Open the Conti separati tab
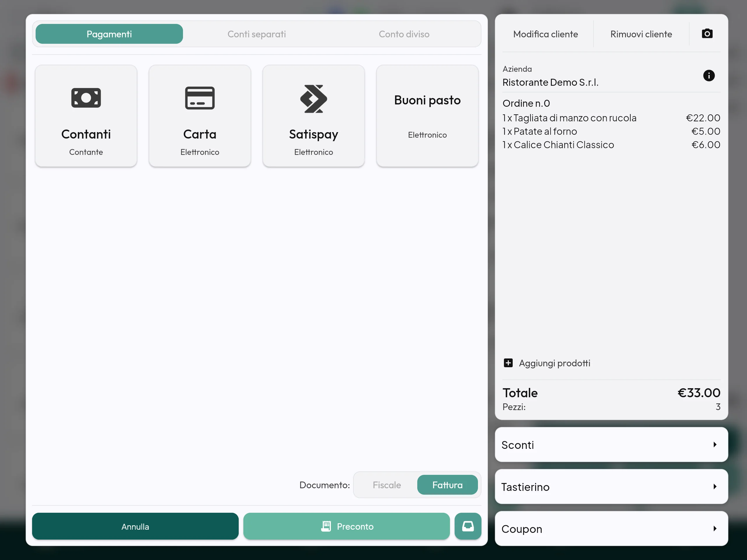Viewport: 747px width, 560px height. [257, 34]
